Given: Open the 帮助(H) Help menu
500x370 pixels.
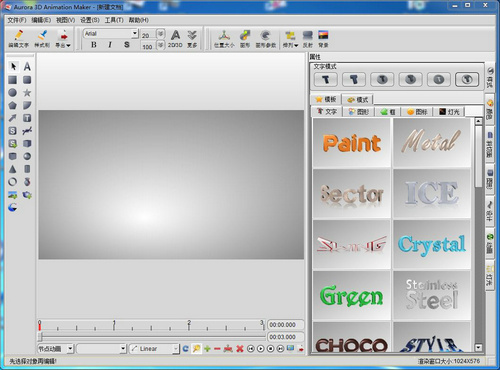Looking at the screenshot, I should click(139, 20).
